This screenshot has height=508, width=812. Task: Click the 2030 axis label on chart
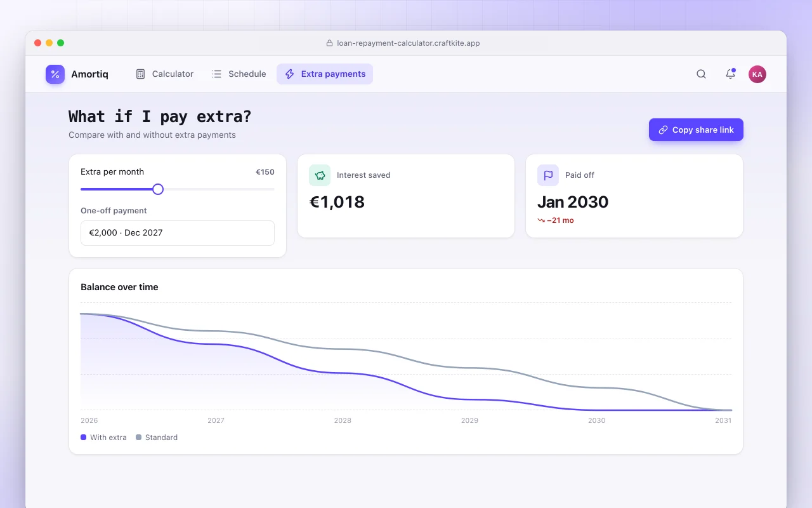(596, 420)
